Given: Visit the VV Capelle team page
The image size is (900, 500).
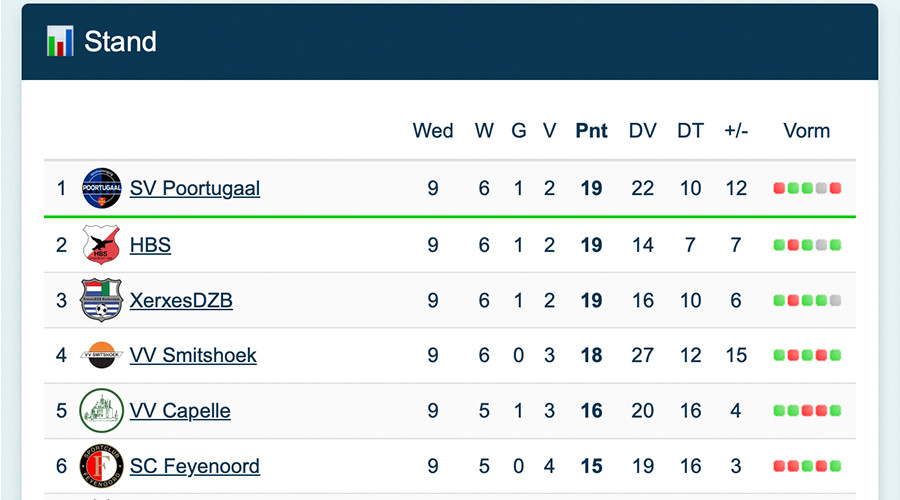Looking at the screenshot, I should 180,411.
